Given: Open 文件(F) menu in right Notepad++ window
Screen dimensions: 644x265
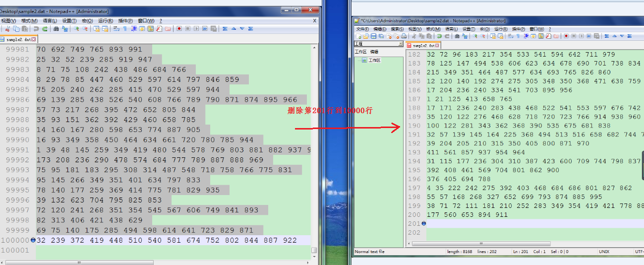Looking at the screenshot, I should tap(363, 29).
